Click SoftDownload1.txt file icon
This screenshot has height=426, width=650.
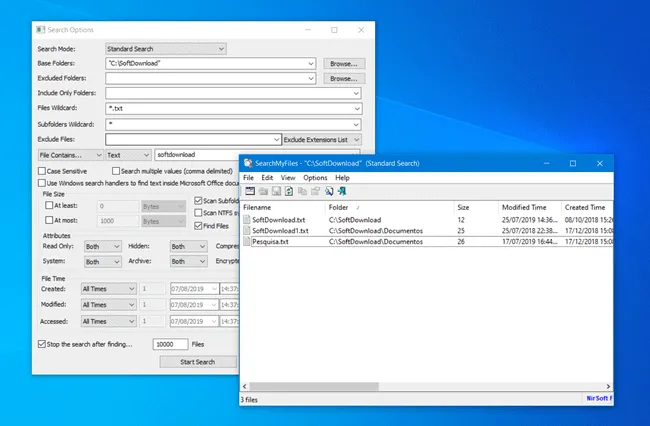coord(247,230)
